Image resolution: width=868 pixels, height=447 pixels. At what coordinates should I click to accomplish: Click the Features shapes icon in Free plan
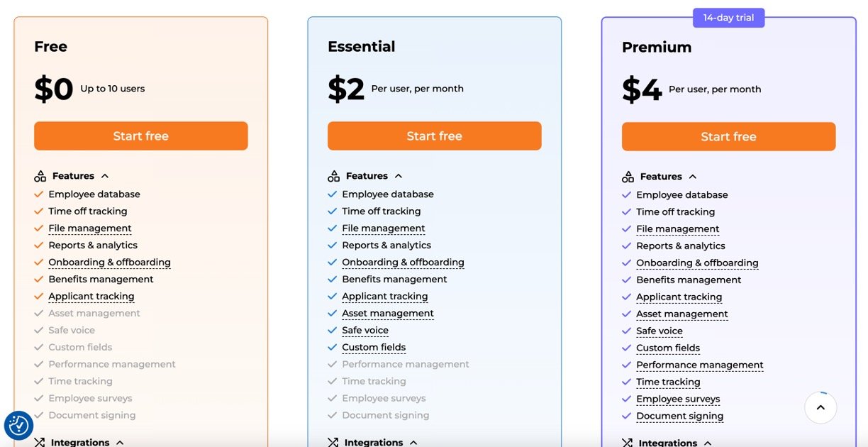click(x=40, y=176)
